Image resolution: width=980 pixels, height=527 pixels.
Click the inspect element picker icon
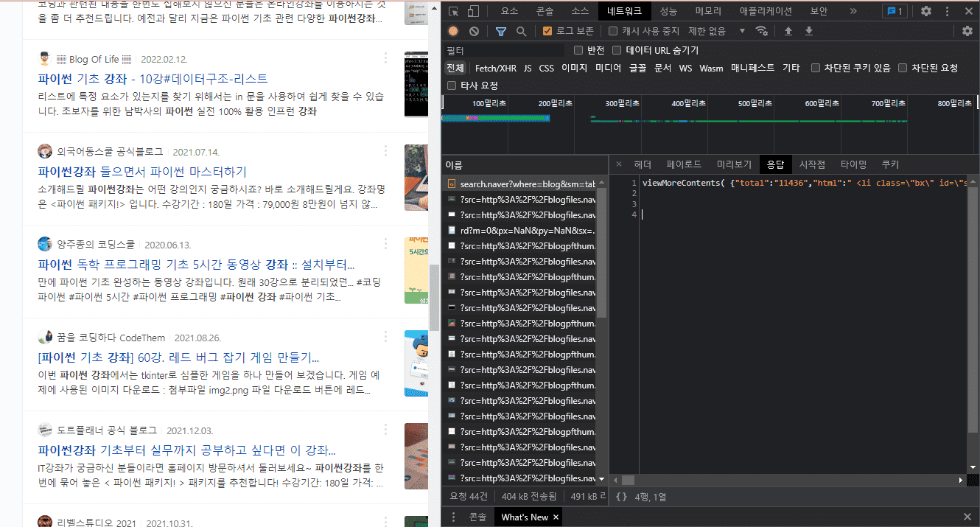454,11
